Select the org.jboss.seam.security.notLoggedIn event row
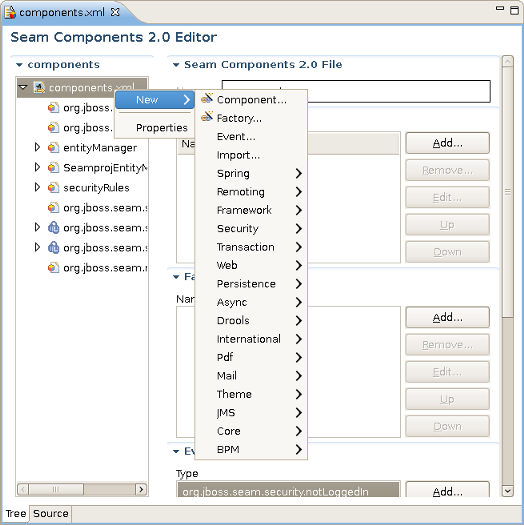Image resolution: width=524 pixels, height=525 pixels. pyautogui.click(x=288, y=491)
